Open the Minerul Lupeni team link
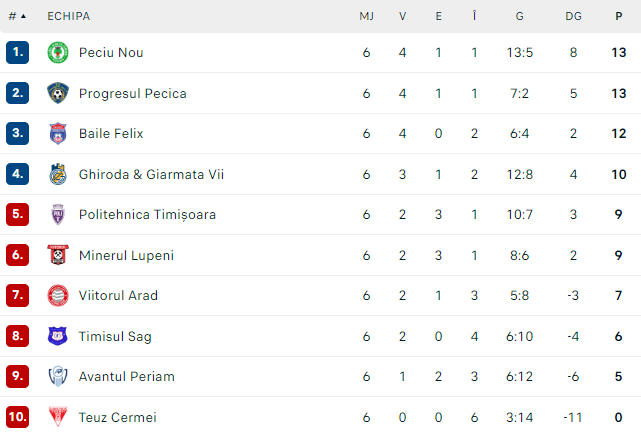 (126, 256)
